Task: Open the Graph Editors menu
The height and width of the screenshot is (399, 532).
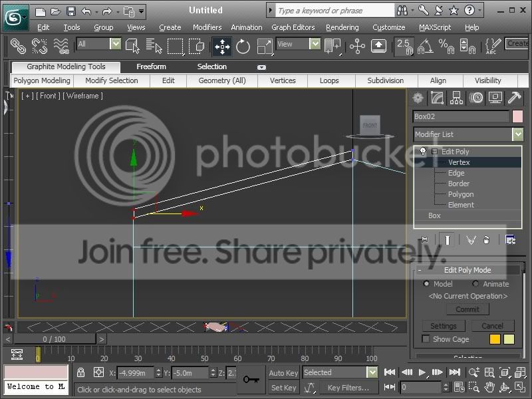Action: (293, 27)
